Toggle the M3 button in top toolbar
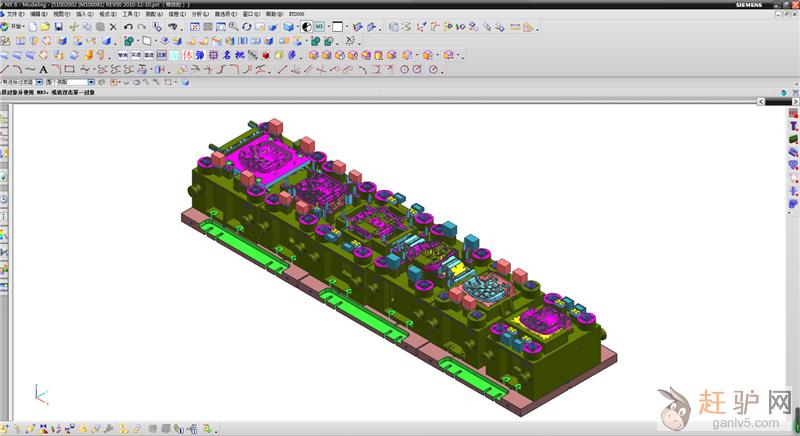800x436 pixels. coord(320,27)
